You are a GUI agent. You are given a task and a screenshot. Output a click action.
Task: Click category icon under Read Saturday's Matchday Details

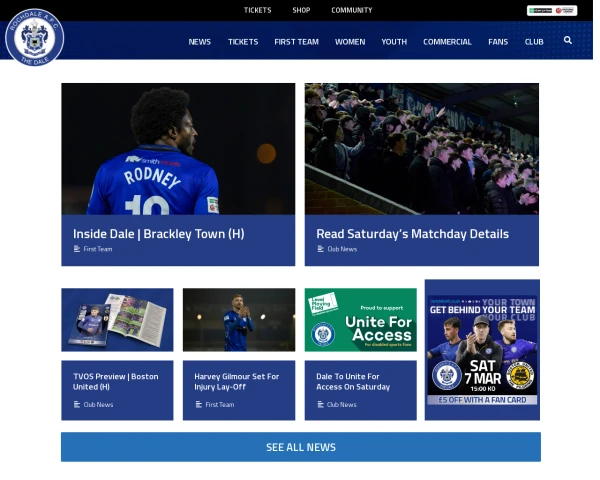pyautogui.click(x=320, y=249)
